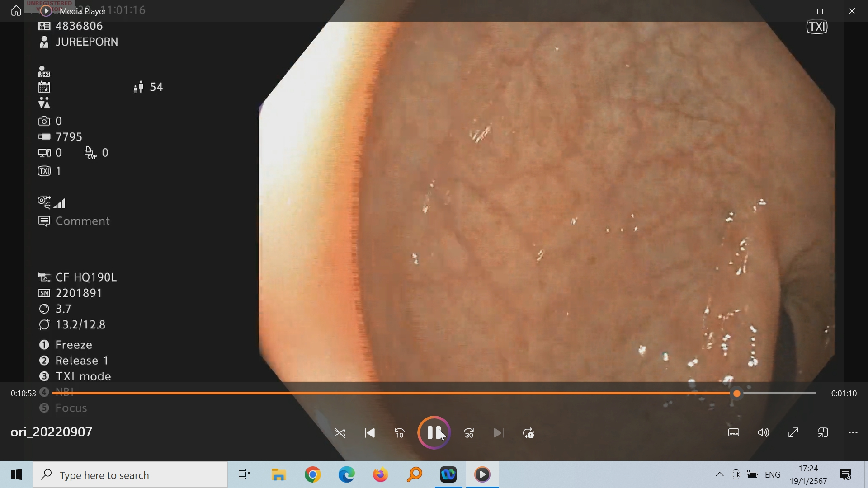868x488 pixels.
Task: Toggle repeat one mode
Action: pos(528,433)
